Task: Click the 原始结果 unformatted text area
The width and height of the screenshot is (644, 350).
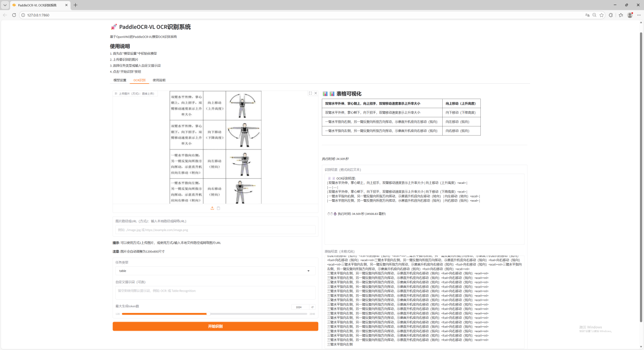Action: click(x=424, y=301)
